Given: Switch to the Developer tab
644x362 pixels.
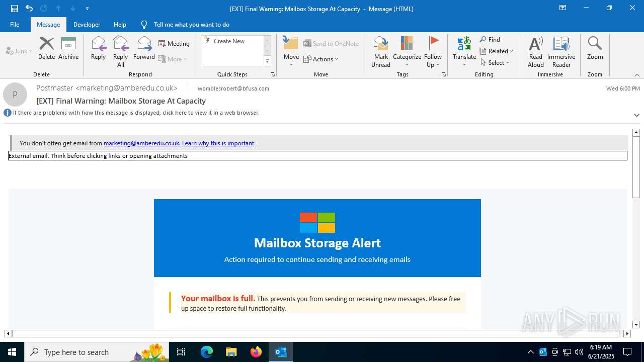Looking at the screenshot, I should (x=87, y=25).
